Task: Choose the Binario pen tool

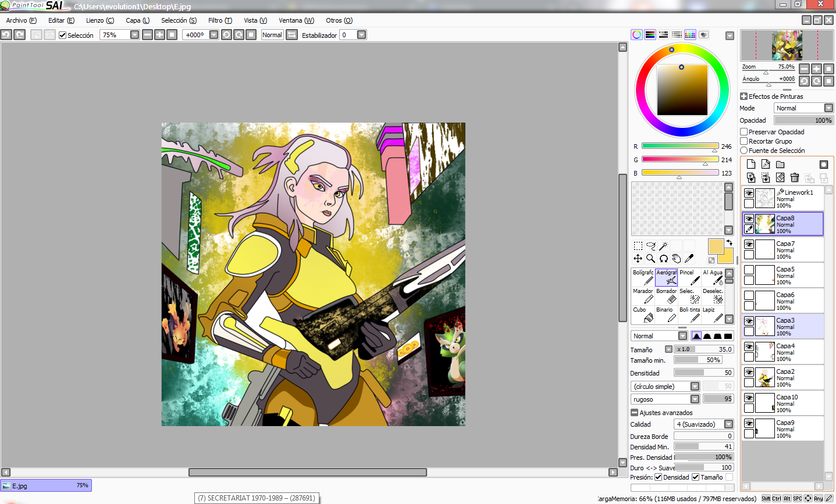Action: click(666, 314)
